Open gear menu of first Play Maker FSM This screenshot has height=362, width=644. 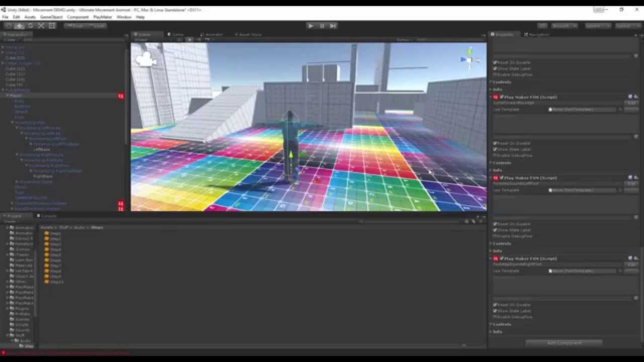point(635,97)
